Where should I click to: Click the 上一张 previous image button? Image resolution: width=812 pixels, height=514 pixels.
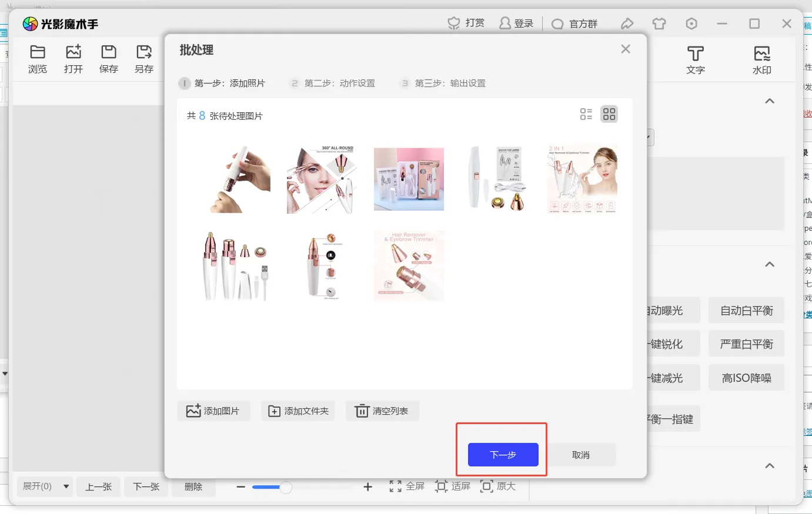[99, 486]
